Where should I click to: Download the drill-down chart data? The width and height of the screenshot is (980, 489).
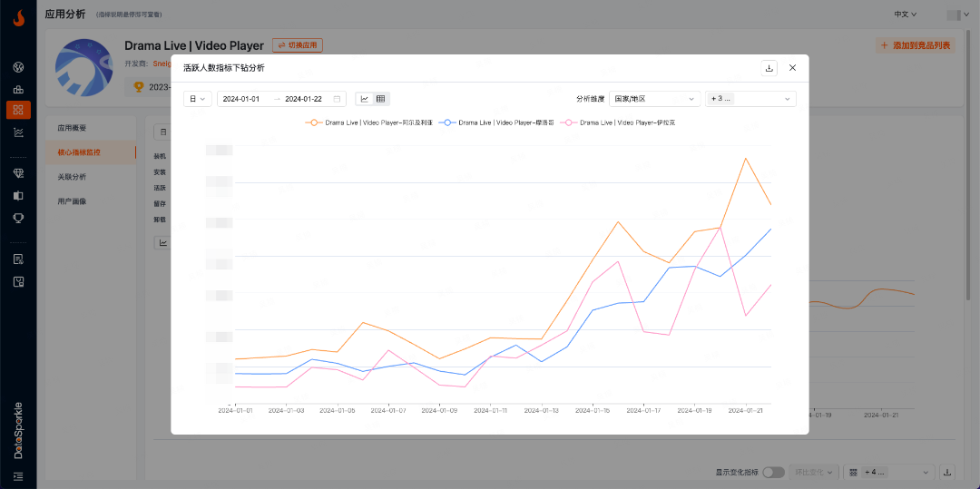(769, 68)
